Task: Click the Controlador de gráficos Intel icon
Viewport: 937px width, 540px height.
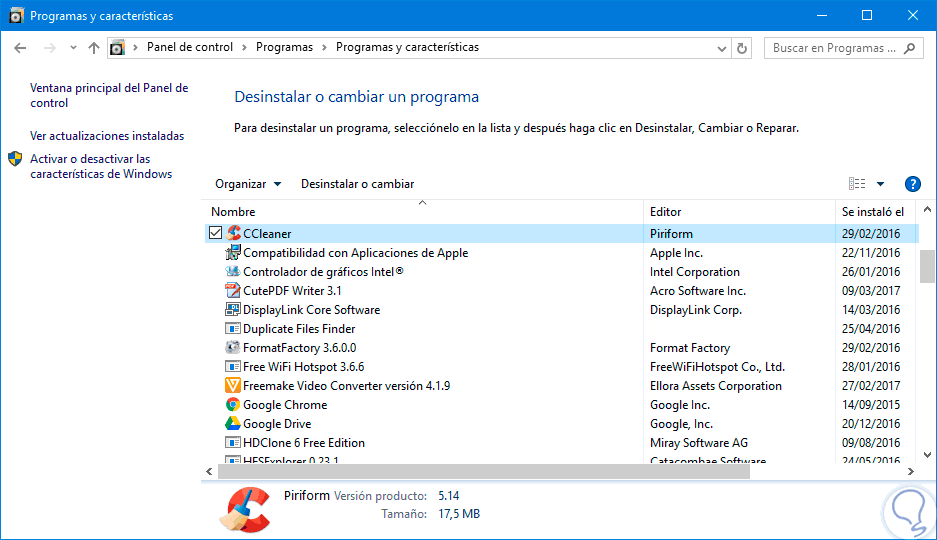Action: 233,271
